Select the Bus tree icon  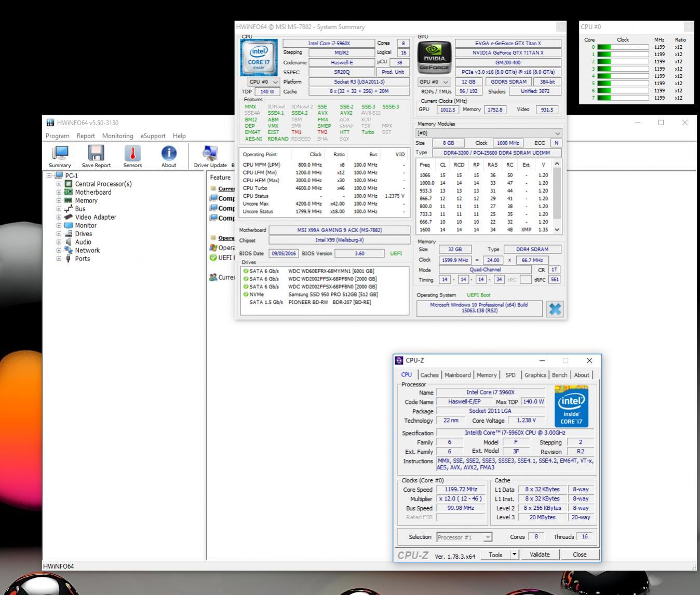coord(69,209)
